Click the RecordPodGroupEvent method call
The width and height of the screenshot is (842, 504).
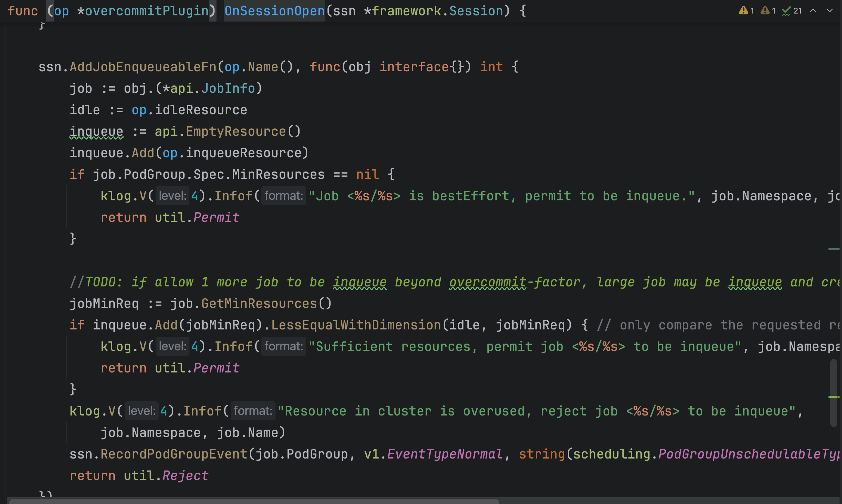click(x=174, y=454)
